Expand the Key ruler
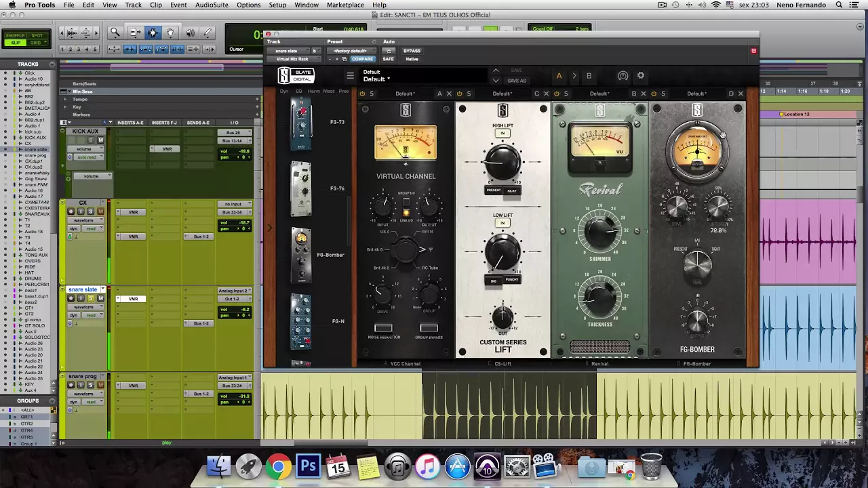Screen dimensions: 868x488 tap(65, 107)
